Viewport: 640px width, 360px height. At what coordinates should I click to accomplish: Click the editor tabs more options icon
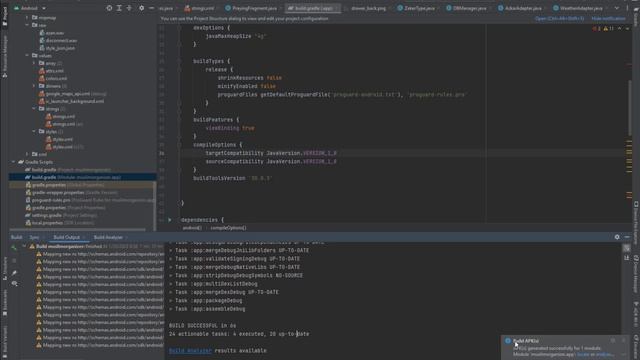pyautogui.click(x=628, y=8)
